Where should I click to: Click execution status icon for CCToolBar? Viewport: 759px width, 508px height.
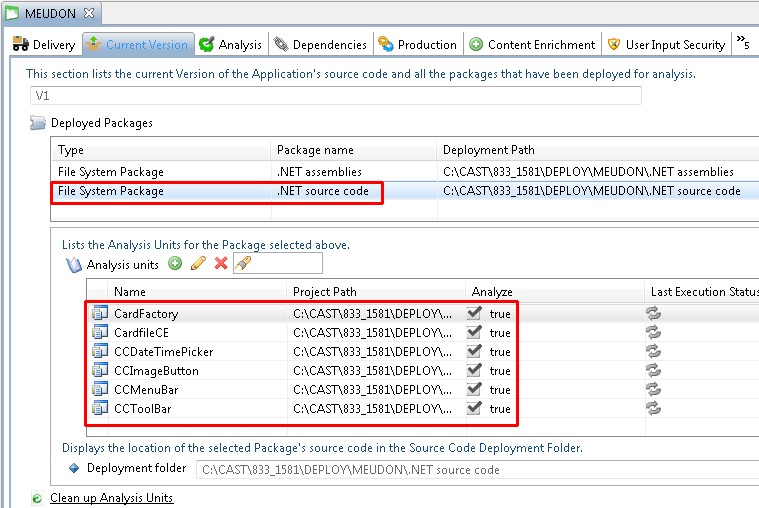coord(654,408)
